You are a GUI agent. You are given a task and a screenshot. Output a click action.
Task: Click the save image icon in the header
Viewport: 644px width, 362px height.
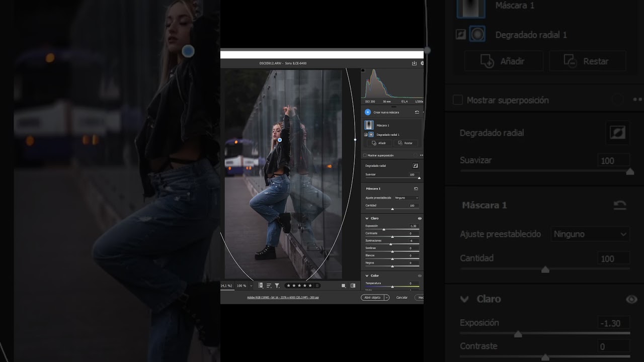[414, 63]
